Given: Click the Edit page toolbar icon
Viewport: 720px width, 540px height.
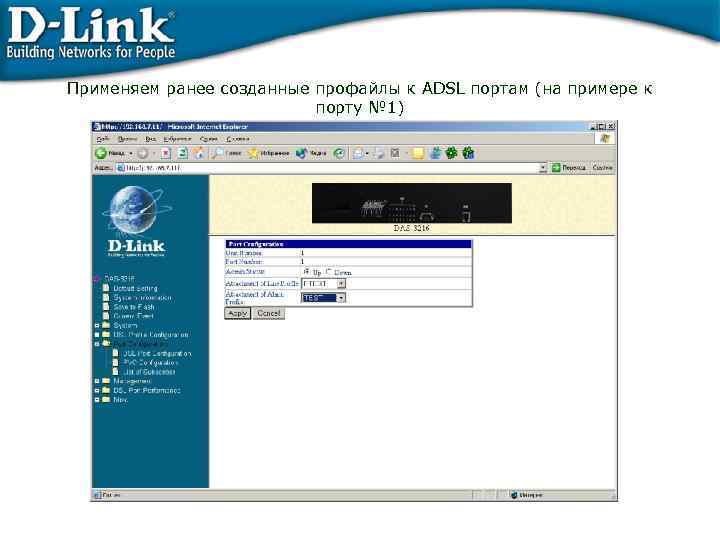Looking at the screenshot, I should 395,153.
